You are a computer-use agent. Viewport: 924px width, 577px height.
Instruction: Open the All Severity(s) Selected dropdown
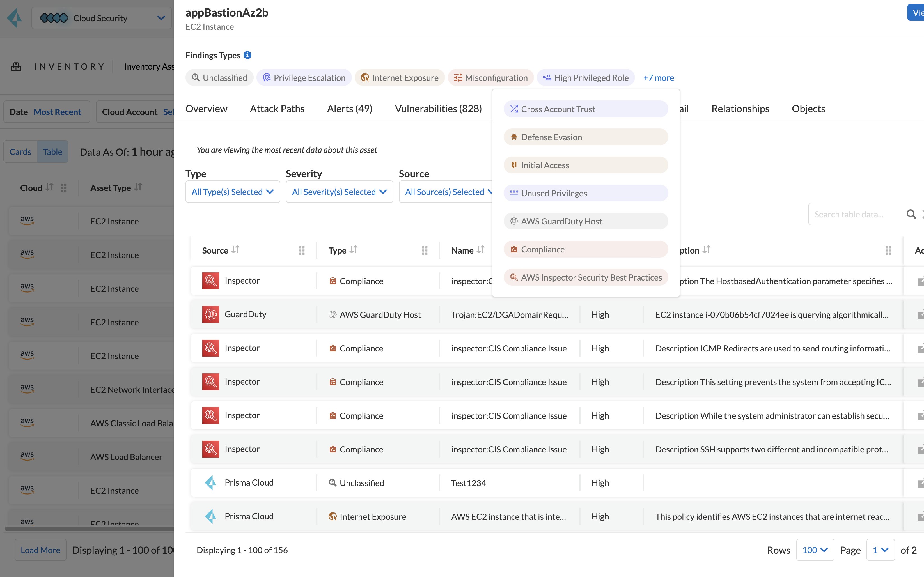tap(339, 192)
